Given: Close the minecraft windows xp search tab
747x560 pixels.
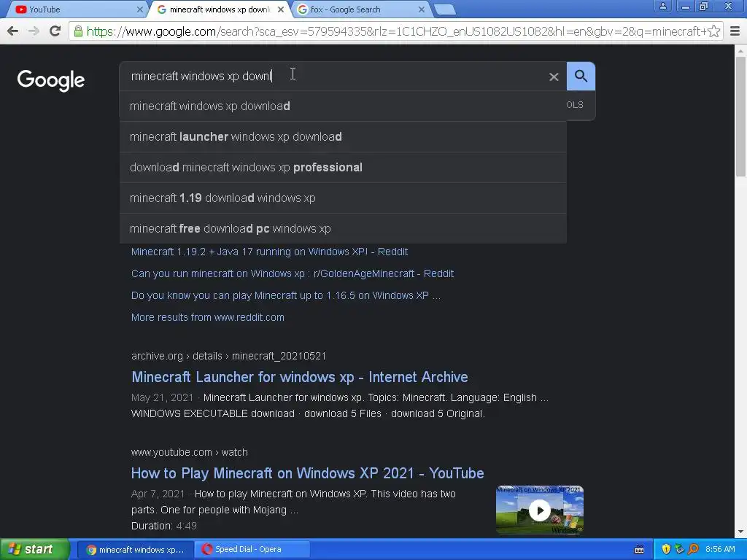Looking at the screenshot, I should point(281,9).
